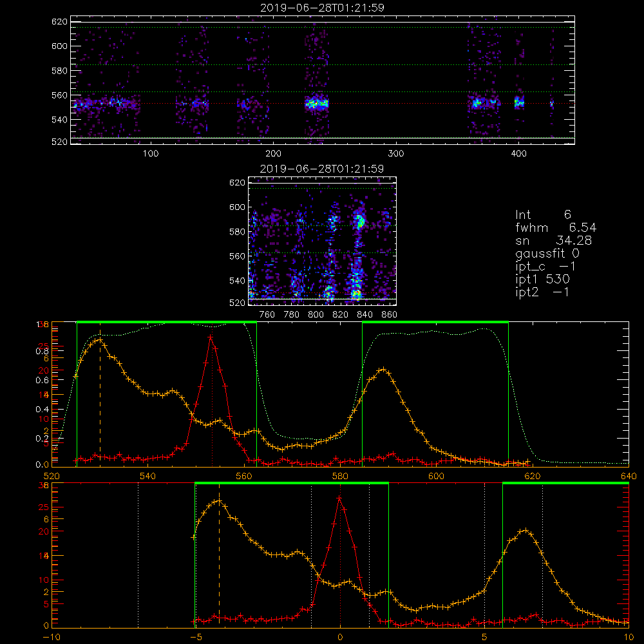Select the 'ipt2 -1' readout line
Viewport: 644px width, 644px height.
point(542,292)
